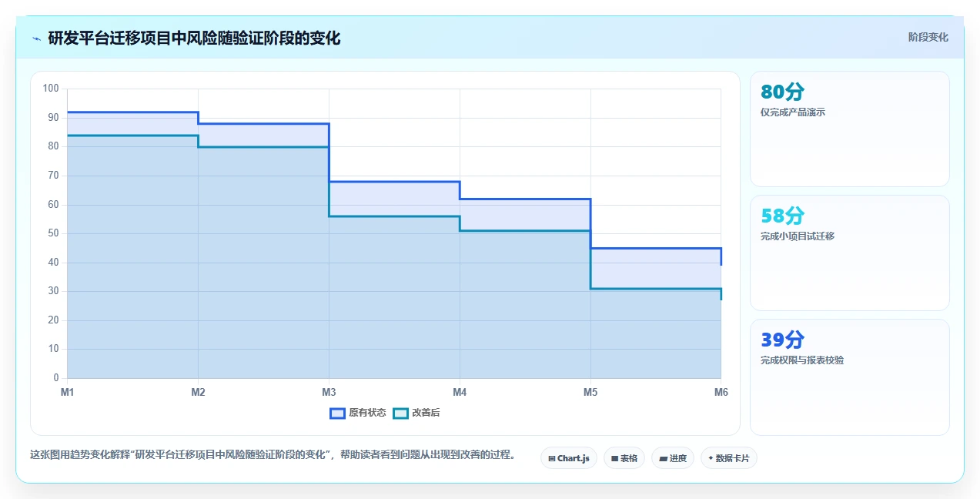Click the description sentence below the chart
The height and width of the screenshot is (499, 980).
[x=273, y=454]
